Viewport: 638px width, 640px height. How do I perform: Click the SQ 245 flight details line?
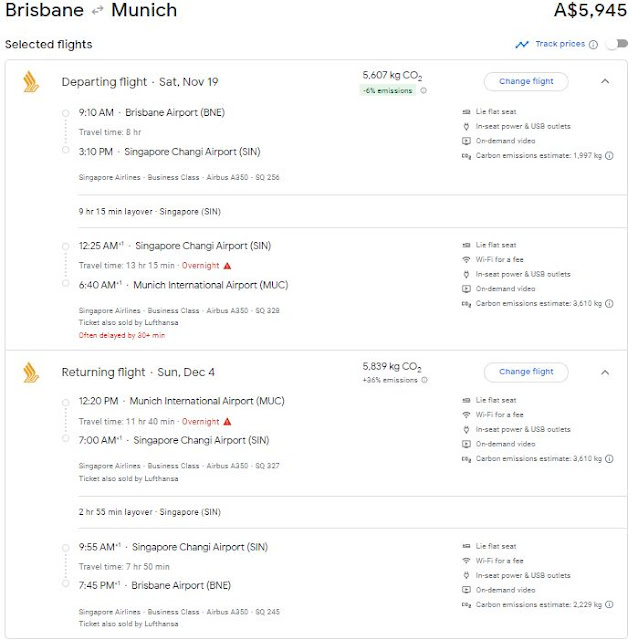click(179, 612)
